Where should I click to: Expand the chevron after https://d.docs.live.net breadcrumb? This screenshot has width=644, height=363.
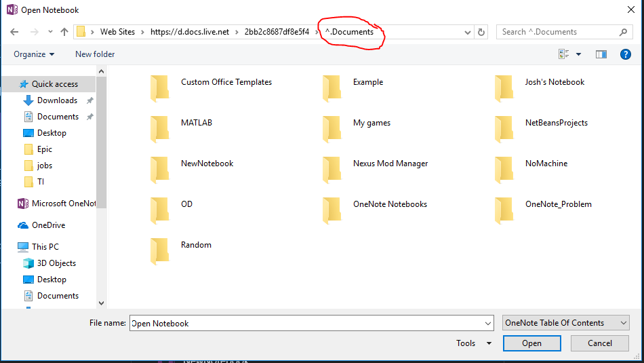[237, 32]
